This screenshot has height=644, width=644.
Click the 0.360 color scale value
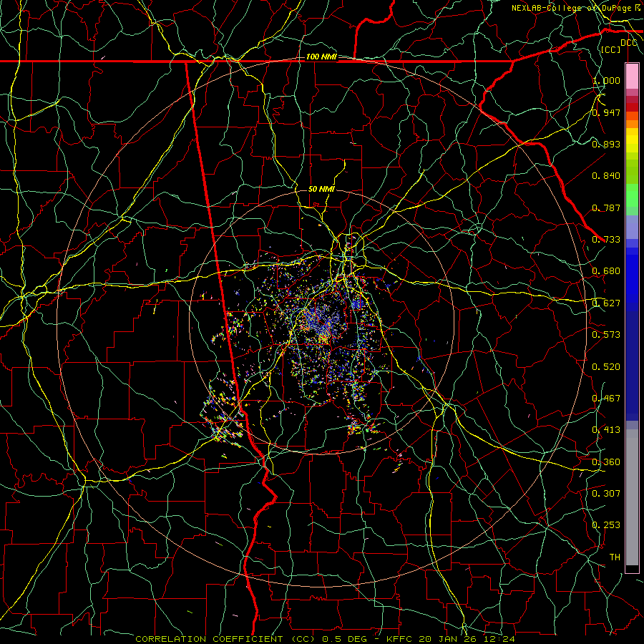click(x=606, y=462)
